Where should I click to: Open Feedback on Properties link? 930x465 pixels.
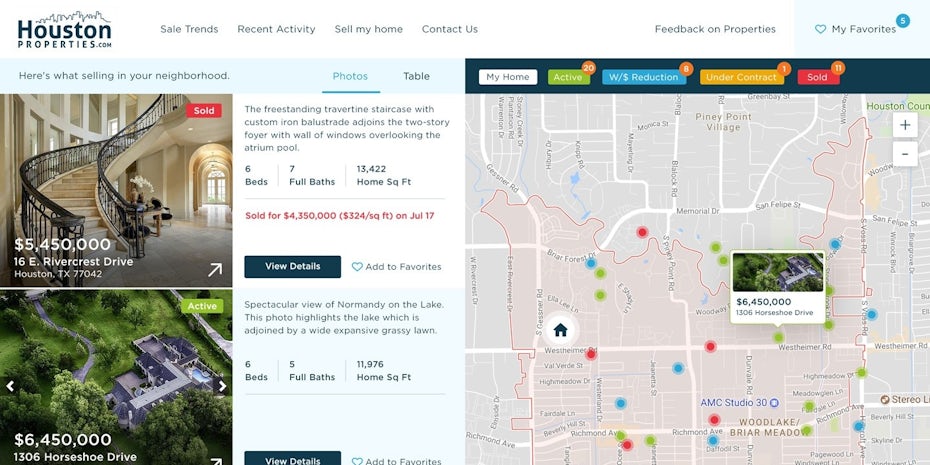(x=715, y=29)
